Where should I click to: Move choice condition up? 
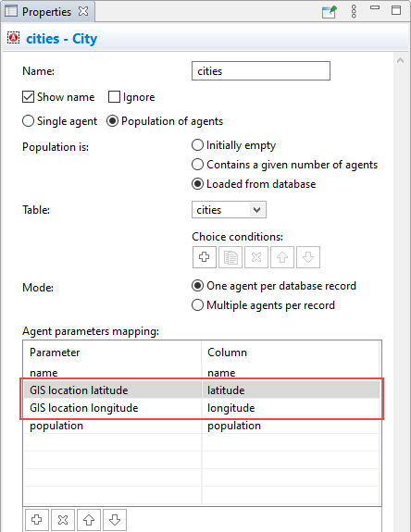[282, 257]
